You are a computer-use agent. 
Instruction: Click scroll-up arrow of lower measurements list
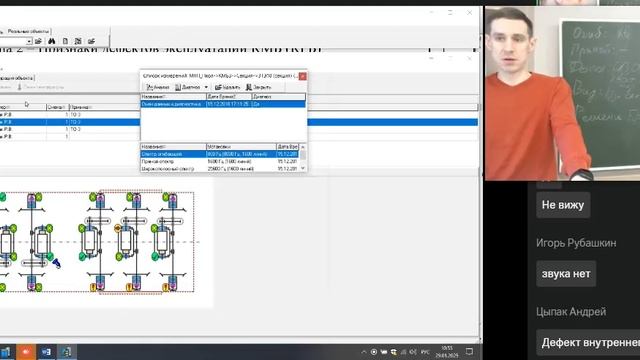(303, 147)
